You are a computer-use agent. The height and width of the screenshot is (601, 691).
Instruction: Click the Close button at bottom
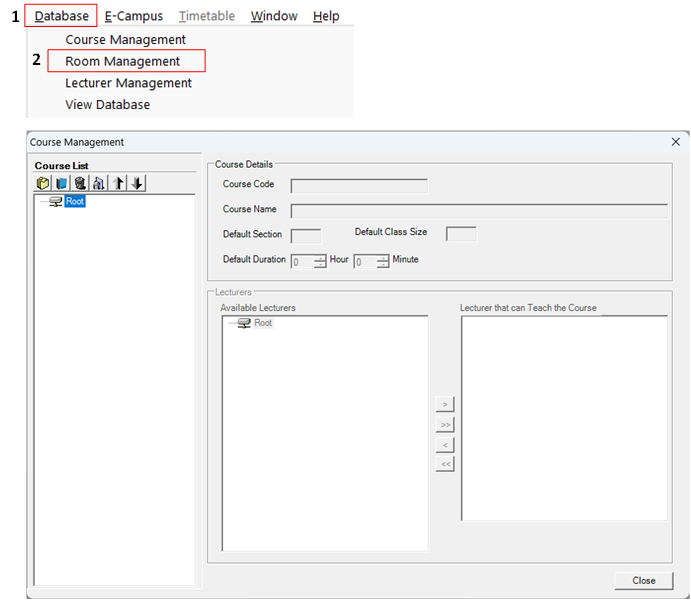coord(644,580)
